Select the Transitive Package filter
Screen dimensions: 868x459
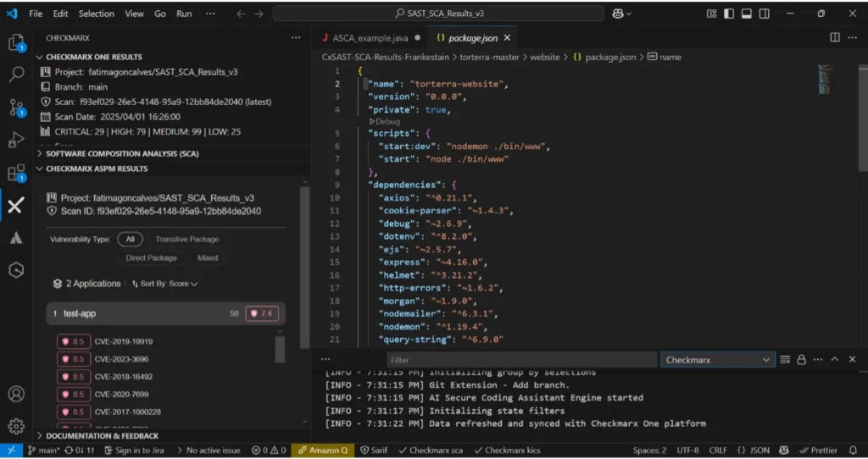186,240
